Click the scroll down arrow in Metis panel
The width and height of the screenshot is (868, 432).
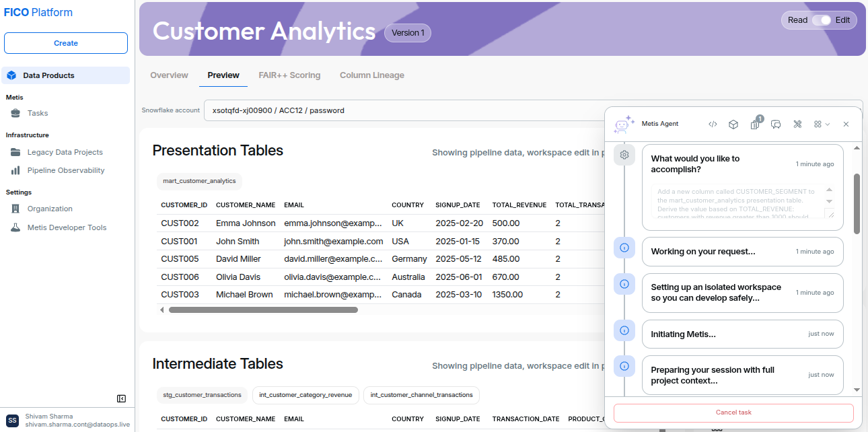point(857,390)
